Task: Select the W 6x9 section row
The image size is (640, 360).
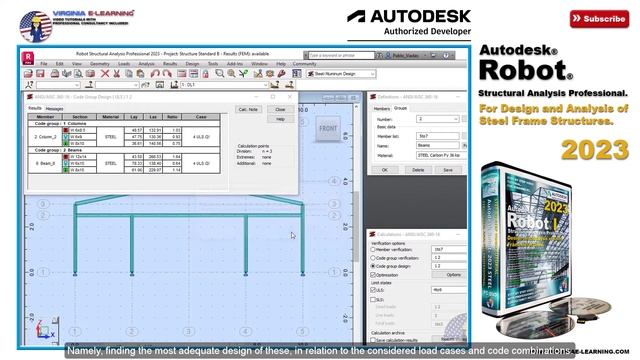Action: pos(79,137)
